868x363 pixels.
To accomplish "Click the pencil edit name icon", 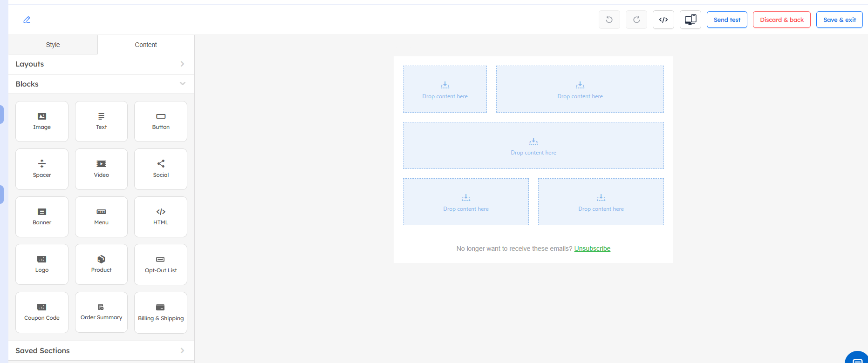I will 27,20.
